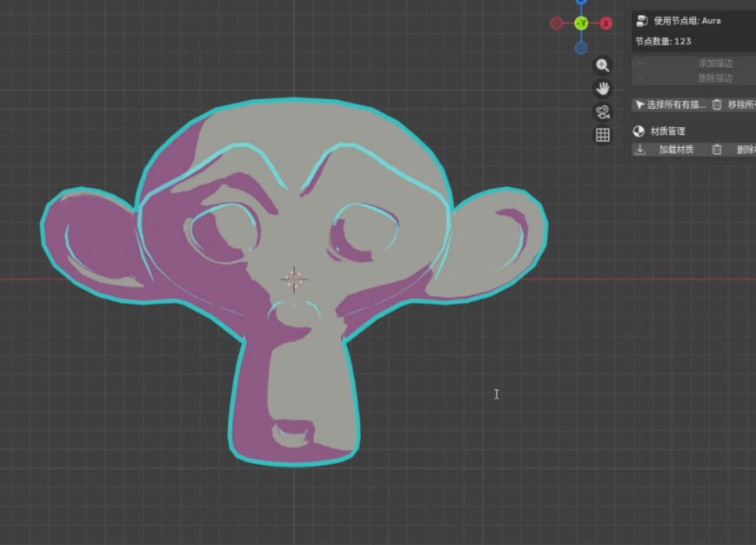The image size is (756, 545).
Task: Click the dim red negative X axis ball
Action: coord(557,24)
